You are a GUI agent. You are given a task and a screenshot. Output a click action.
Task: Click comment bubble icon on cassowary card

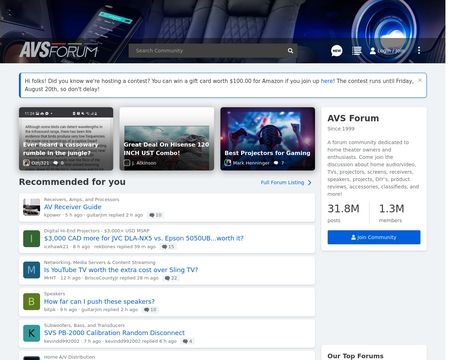click(x=55, y=163)
